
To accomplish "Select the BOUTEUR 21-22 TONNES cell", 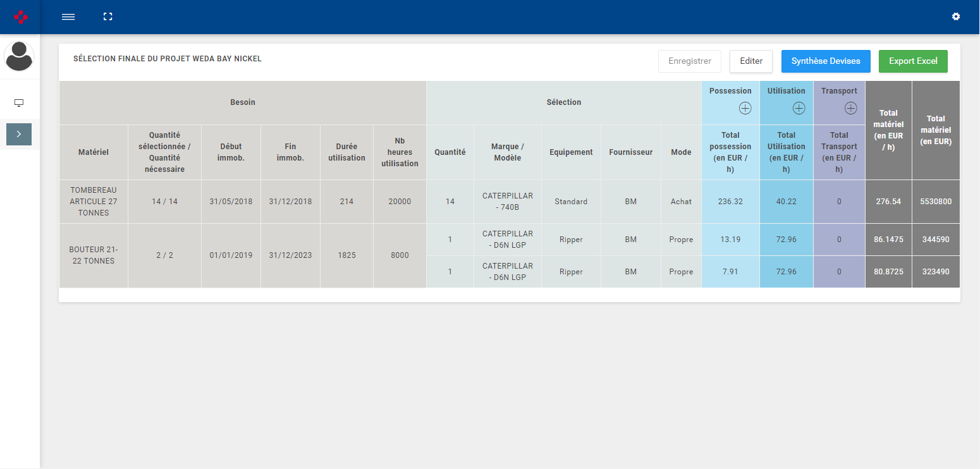I will pos(94,255).
